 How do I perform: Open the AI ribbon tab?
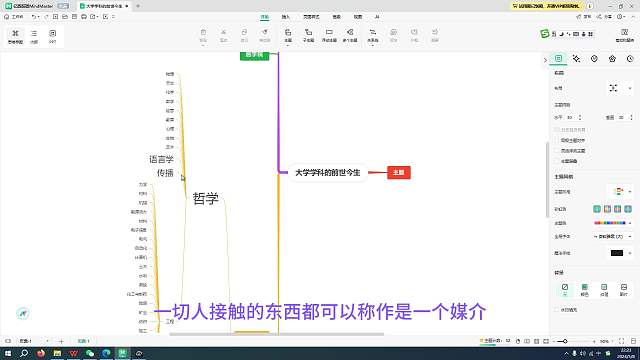click(377, 17)
